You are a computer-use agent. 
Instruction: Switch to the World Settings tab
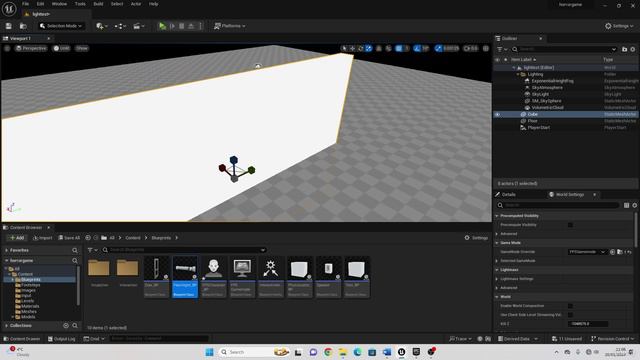569,195
